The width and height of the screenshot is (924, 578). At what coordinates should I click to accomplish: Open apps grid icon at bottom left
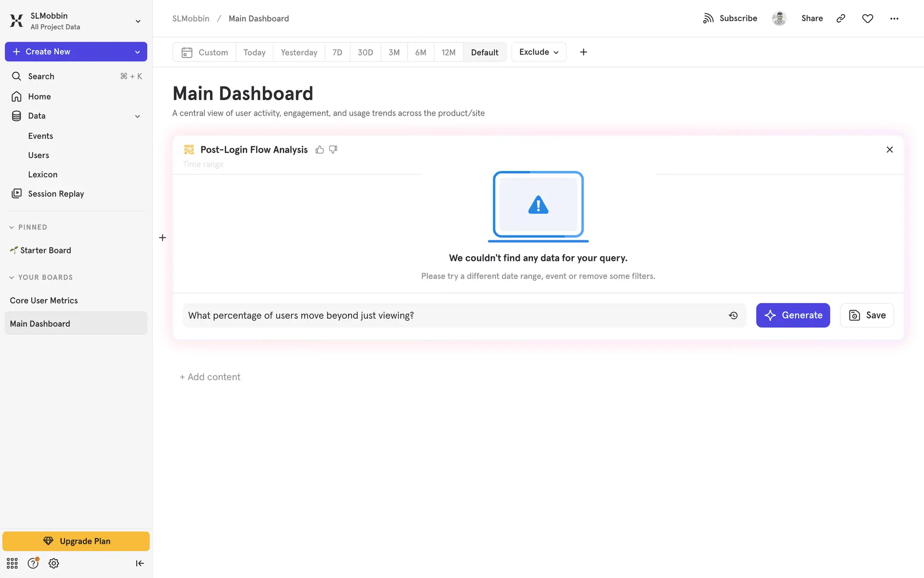12,563
